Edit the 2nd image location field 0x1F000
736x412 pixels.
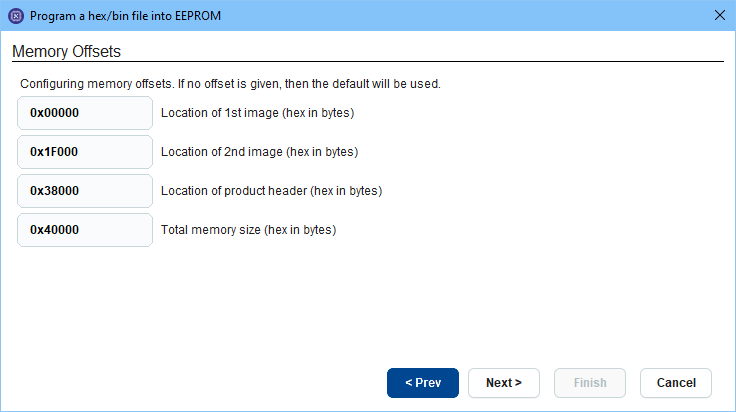pos(85,152)
